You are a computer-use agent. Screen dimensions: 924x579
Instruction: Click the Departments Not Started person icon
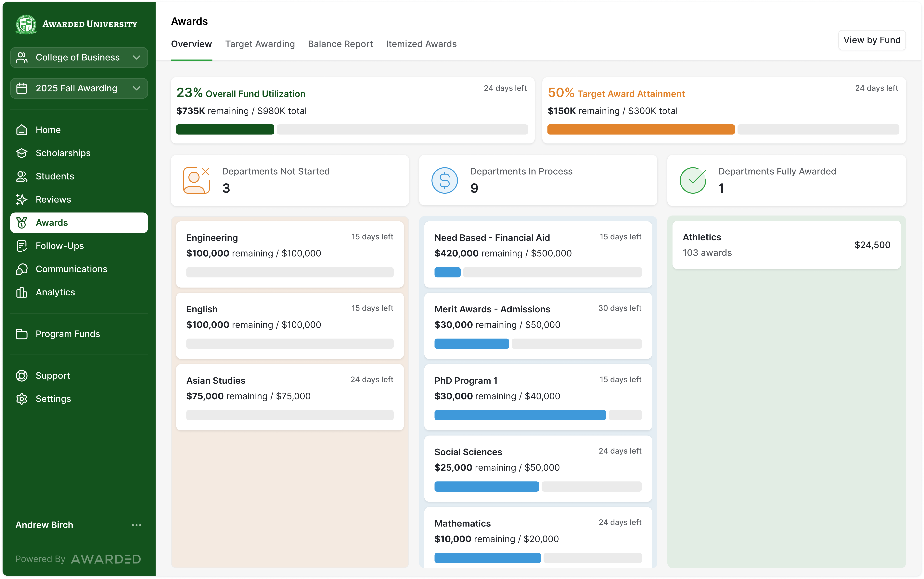197,180
